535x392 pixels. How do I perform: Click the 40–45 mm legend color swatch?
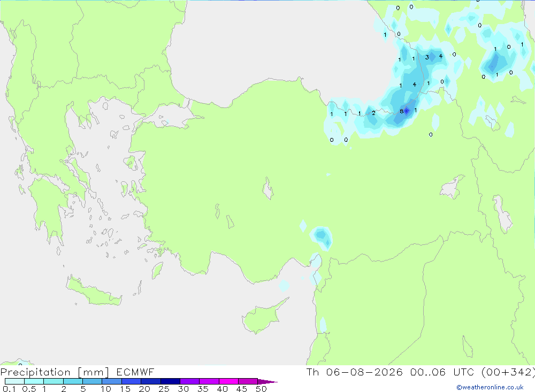pos(228,381)
